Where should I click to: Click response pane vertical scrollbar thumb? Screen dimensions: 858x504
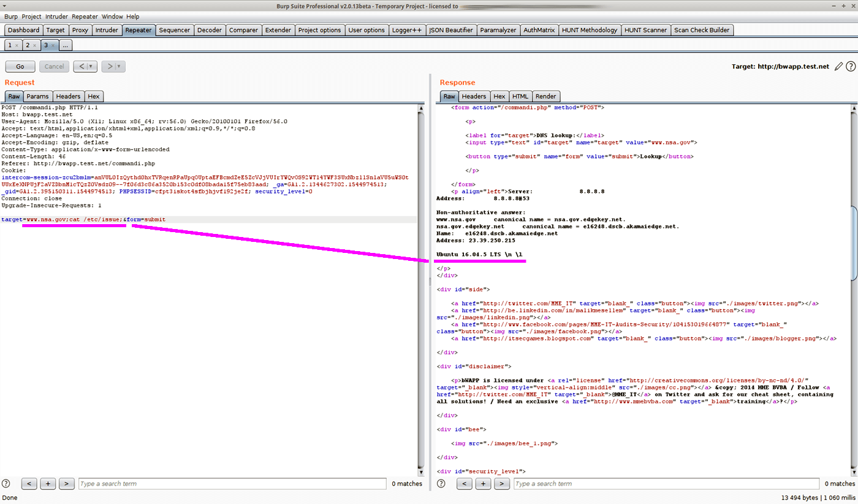pyautogui.click(x=854, y=243)
